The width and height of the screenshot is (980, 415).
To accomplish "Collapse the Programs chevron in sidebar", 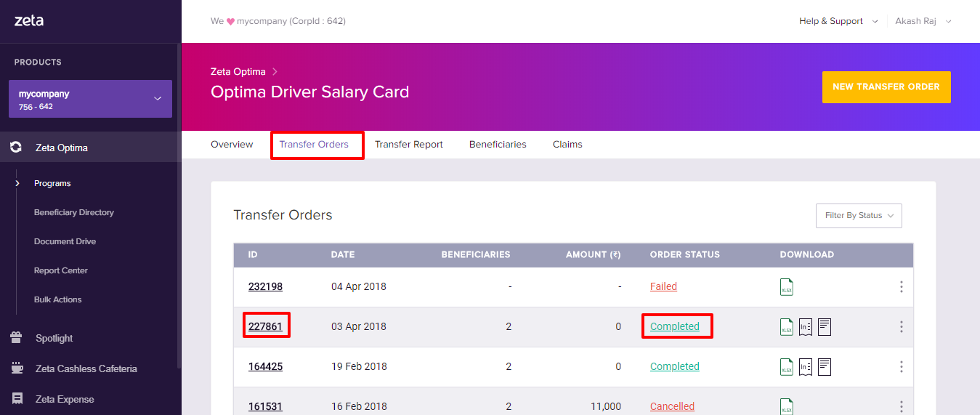I will pyautogui.click(x=17, y=183).
